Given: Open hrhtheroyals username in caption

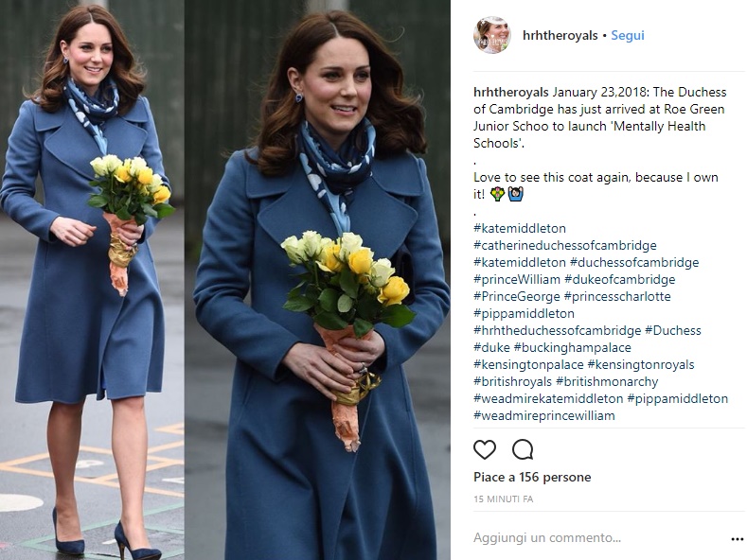Looking at the screenshot, I should coord(511,92).
